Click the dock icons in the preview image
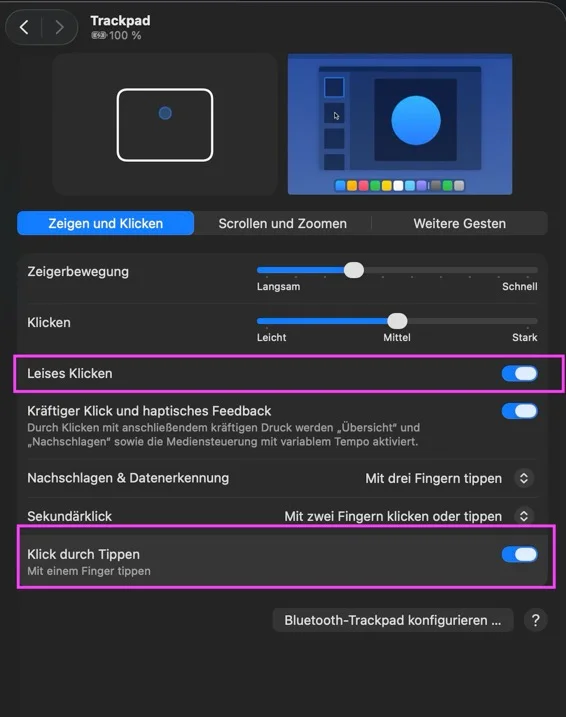566x717 pixels. tap(400, 185)
